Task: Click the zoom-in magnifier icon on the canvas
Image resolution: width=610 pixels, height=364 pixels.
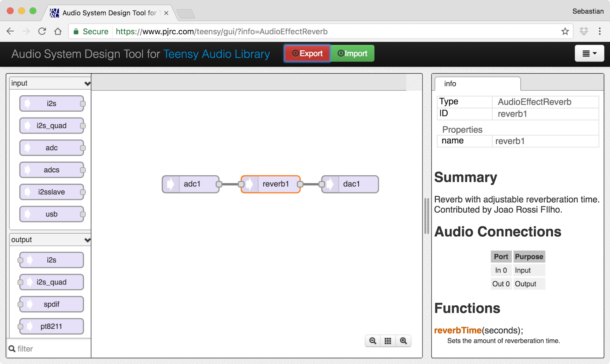Action: pos(403,340)
